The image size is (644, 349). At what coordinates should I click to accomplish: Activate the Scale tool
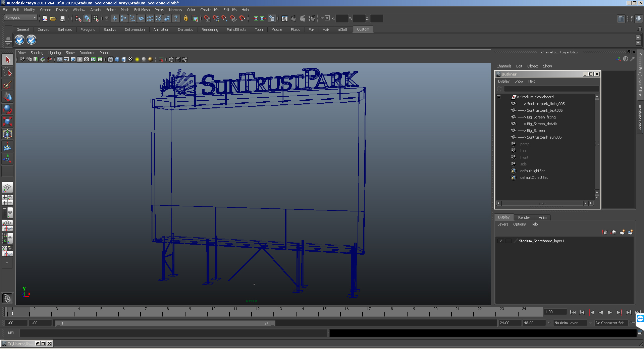[x=7, y=121]
